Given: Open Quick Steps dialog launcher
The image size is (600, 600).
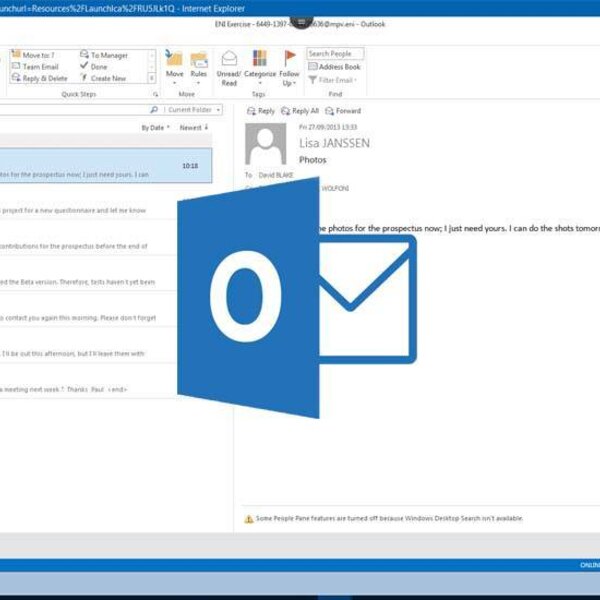Looking at the screenshot, I should (155, 94).
